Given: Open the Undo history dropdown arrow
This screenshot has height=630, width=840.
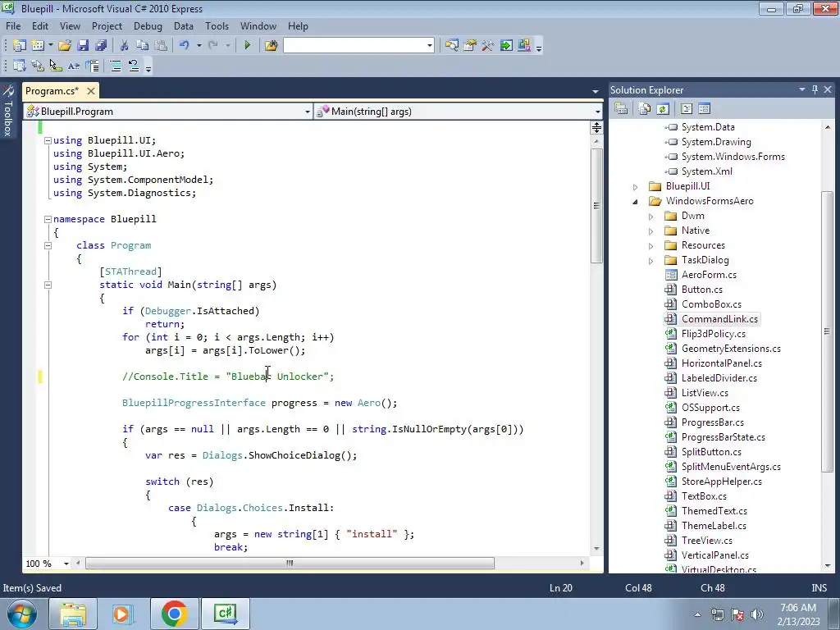Looking at the screenshot, I should point(199,46).
